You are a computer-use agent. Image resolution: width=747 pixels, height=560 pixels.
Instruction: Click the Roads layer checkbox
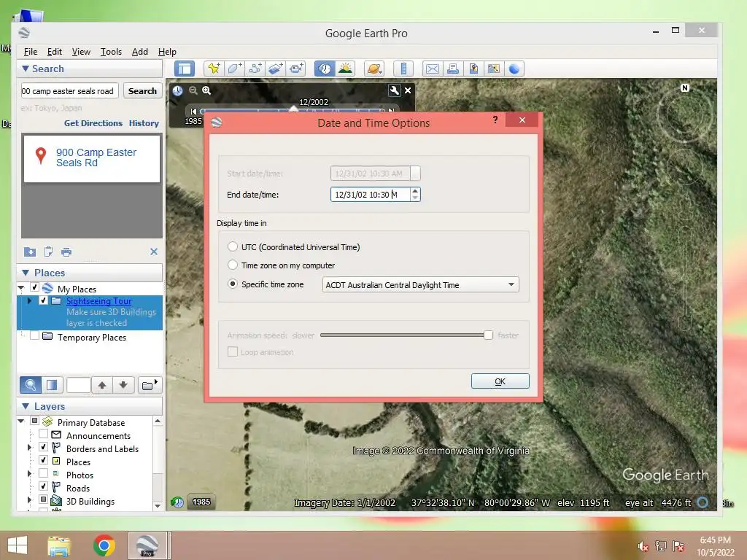point(43,486)
